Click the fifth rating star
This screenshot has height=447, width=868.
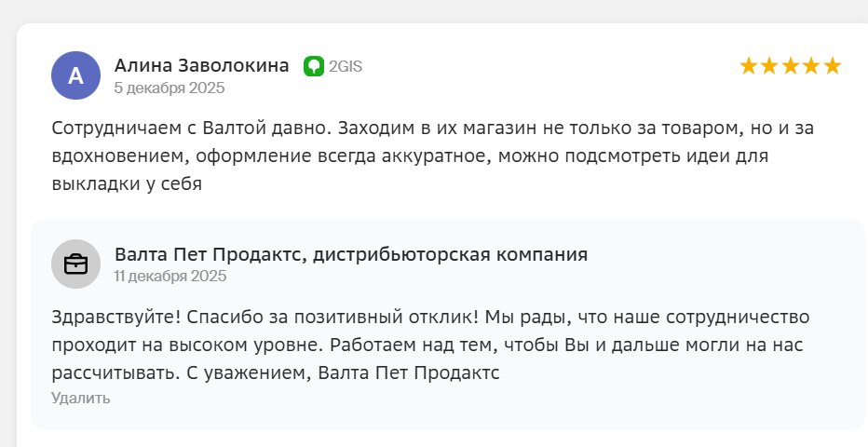click(833, 66)
